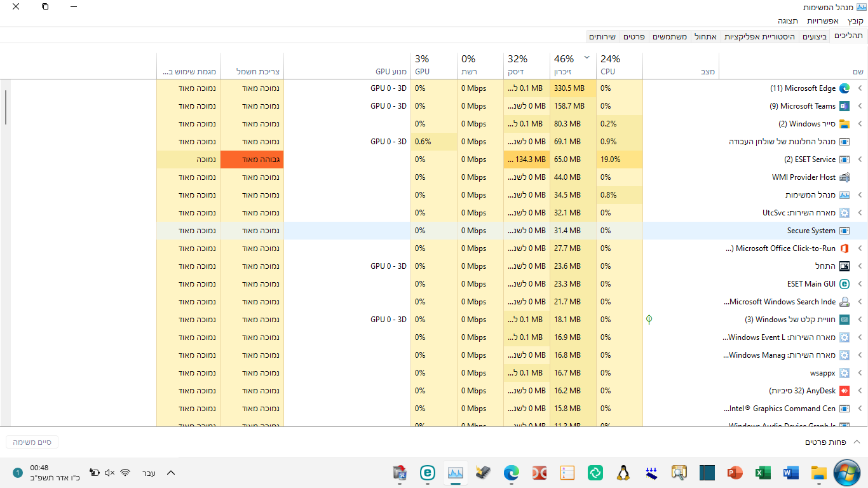
Task: Click the AnyDesk process icon
Action: point(844,391)
